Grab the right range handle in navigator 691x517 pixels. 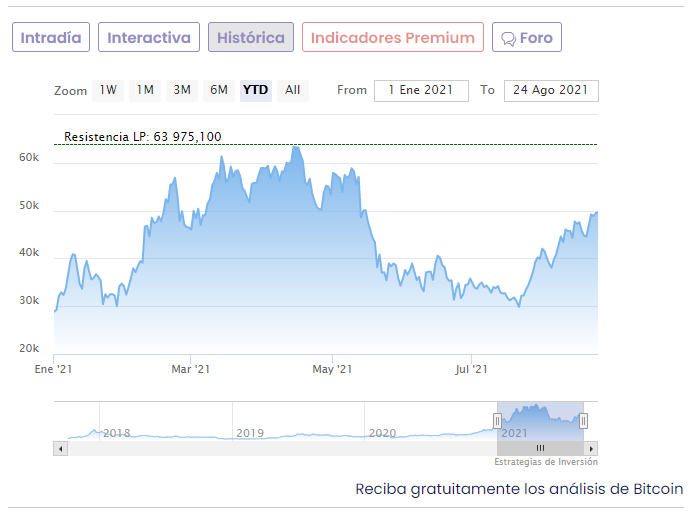(x=583, y=421)
